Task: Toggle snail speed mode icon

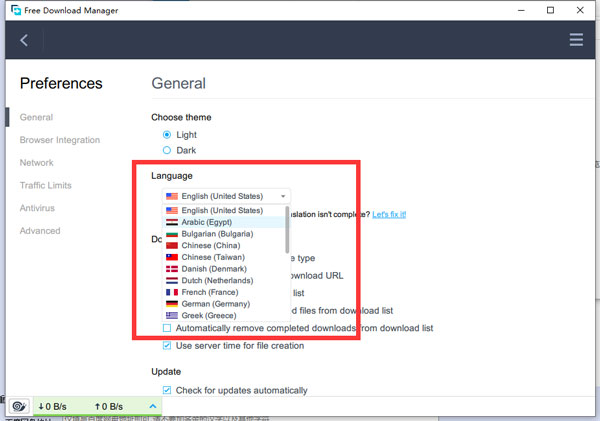Action: 19,406
